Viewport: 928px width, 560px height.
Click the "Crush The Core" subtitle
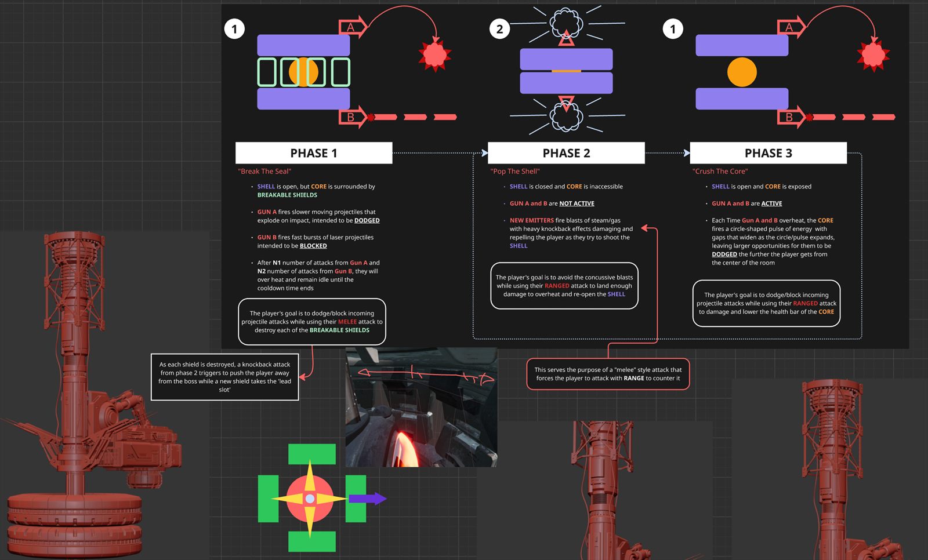pyautogui.click(x=720, y=171)
